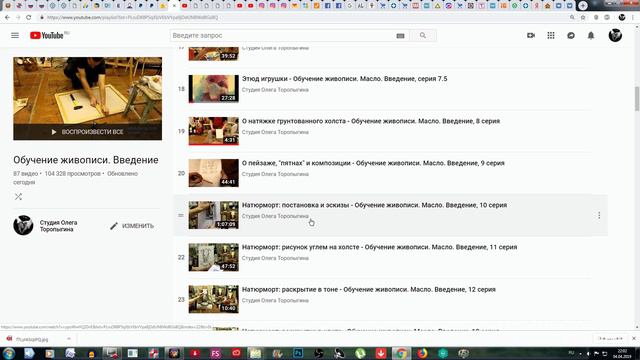The image size is (640, 360).
Task: Open the Chrome profile avatar in toolbar
Action: 622,18
